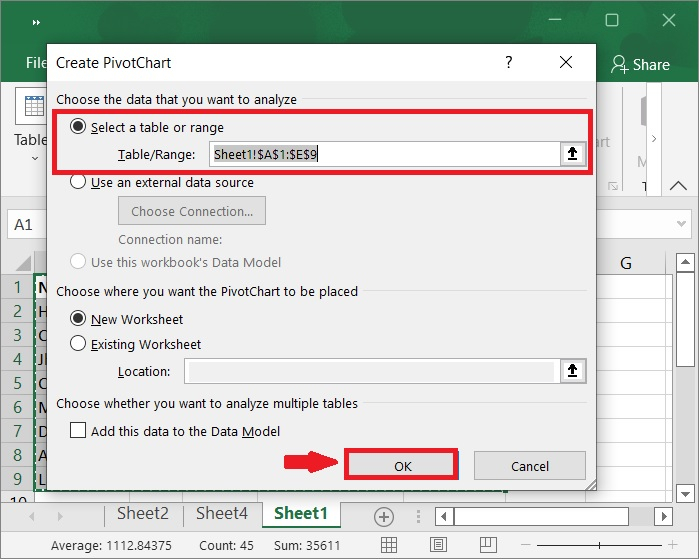
Task: Click previous sheet navigation arrow
Action: pyautogui.click(x=32, y=517)
